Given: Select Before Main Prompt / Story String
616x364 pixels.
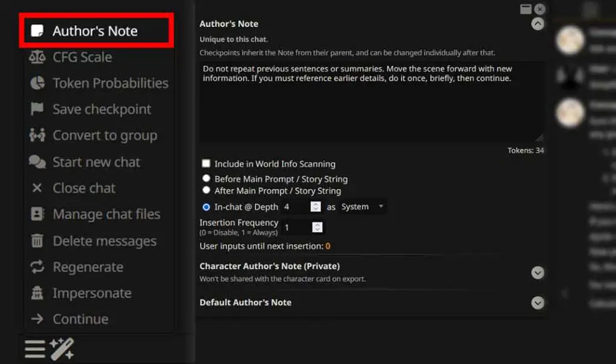Looking at the screenshot, I should point(206,178).
